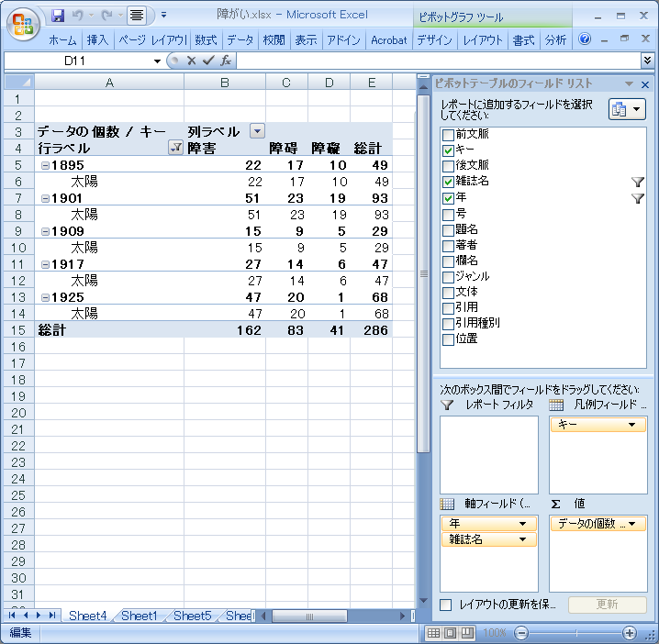Click the Office button

(x=23, y=22)
